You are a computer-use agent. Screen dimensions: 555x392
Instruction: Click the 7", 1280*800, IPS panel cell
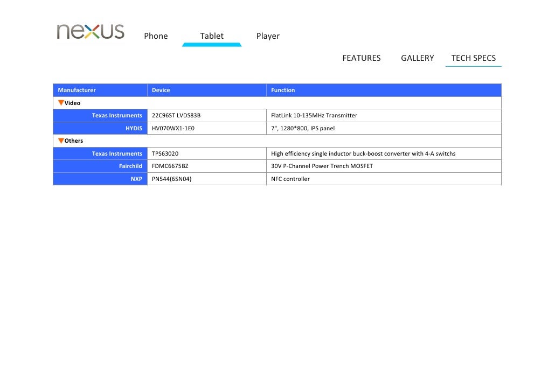384,129
